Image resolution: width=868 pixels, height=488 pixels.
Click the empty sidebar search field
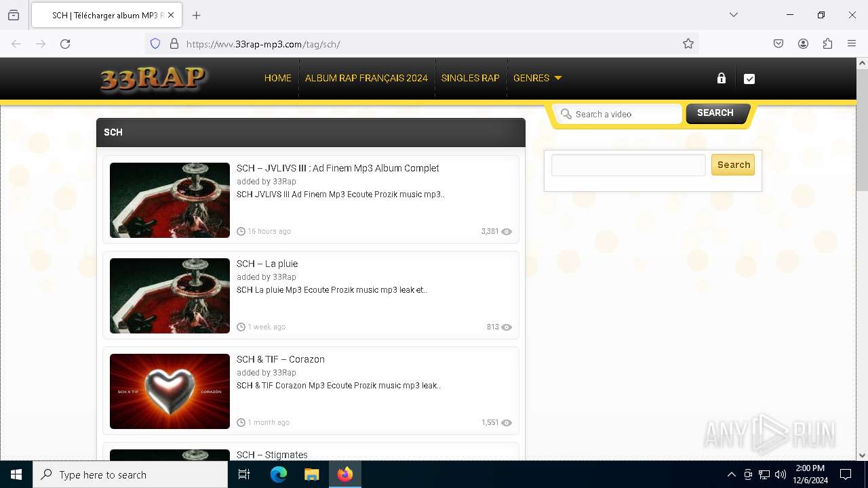click(x=629, y=165)
